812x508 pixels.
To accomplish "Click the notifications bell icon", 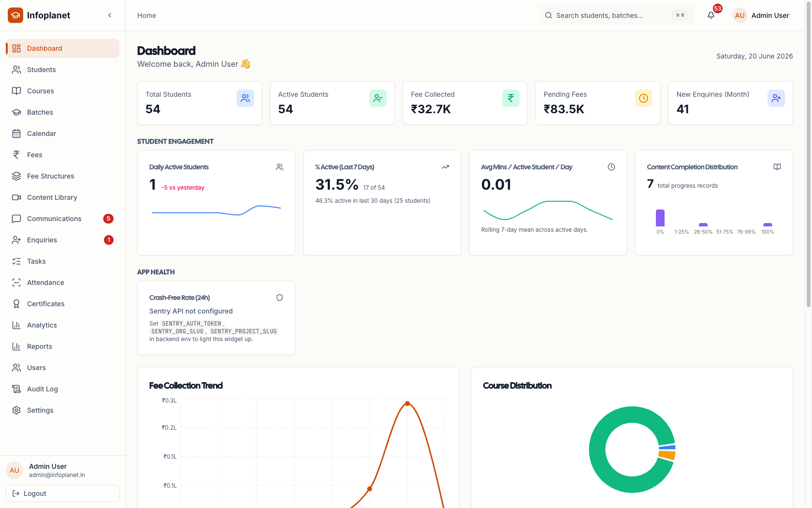I will pos(711,15).
